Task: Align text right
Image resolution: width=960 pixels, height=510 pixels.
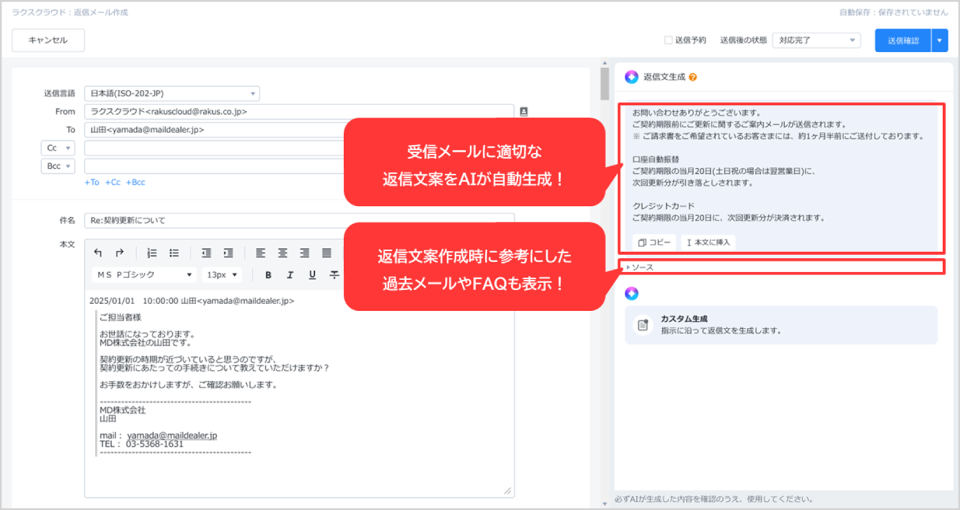Action: 304,253
